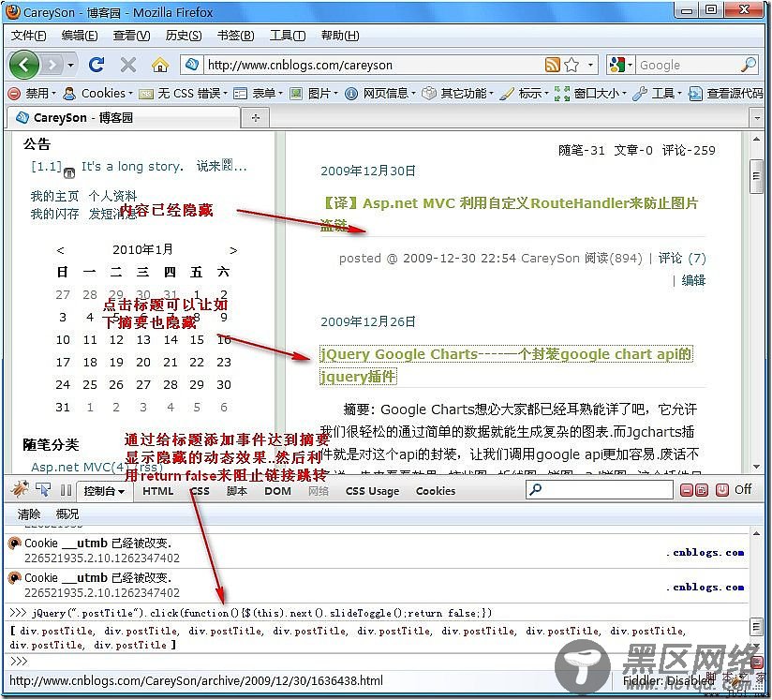Turn Firebug off with the power icon
The height and width of the screenshot is (700, 772).
click(x=721, y=490)
